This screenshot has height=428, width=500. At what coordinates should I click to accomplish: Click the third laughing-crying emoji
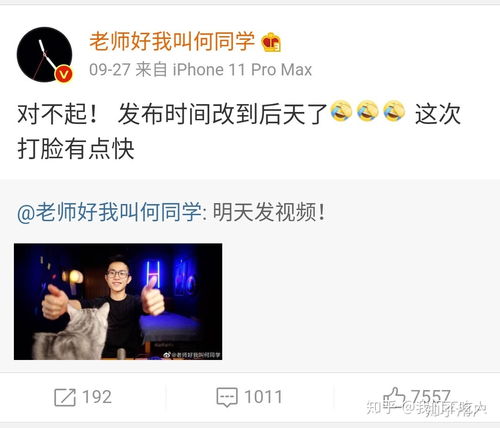[x=394, y=111]
